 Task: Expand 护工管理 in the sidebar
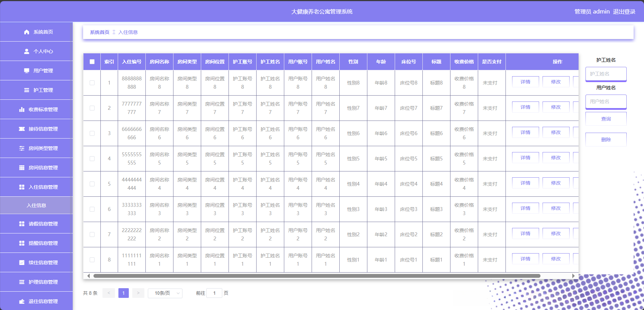36,90
